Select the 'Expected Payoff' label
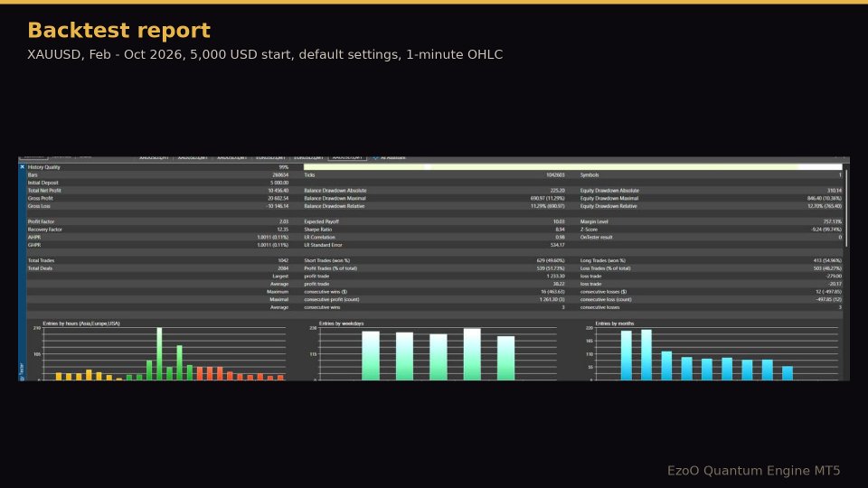 pyautogui.click(x=321, y=221)
